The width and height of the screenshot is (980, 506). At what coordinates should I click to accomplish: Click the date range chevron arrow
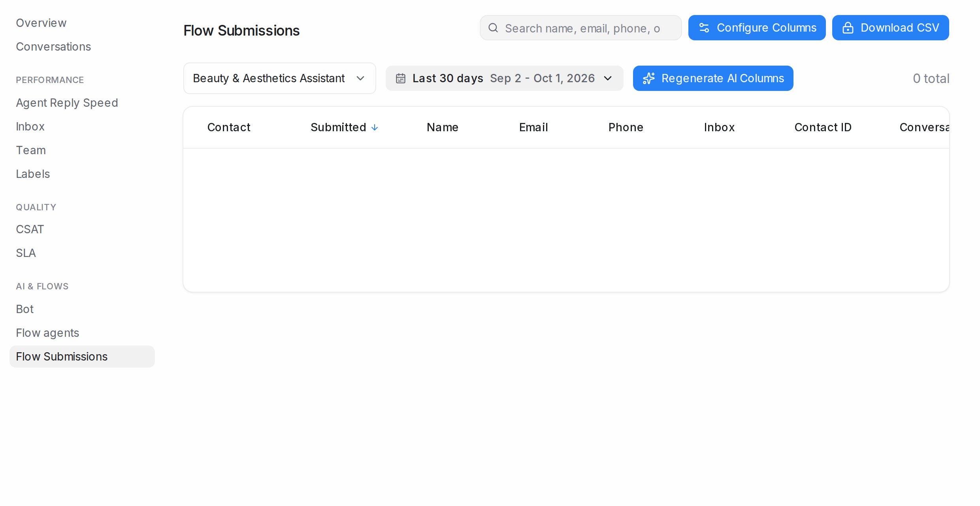(x=608, y=78)
